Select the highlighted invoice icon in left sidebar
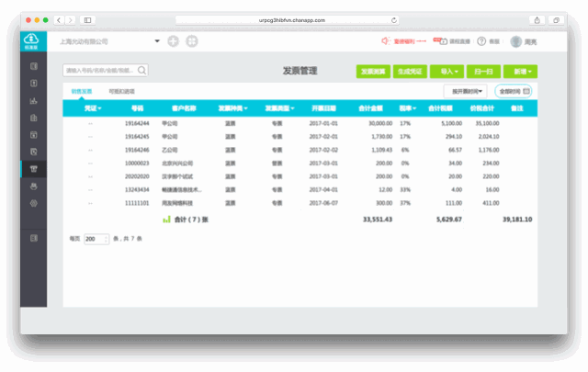 (34, 168)
